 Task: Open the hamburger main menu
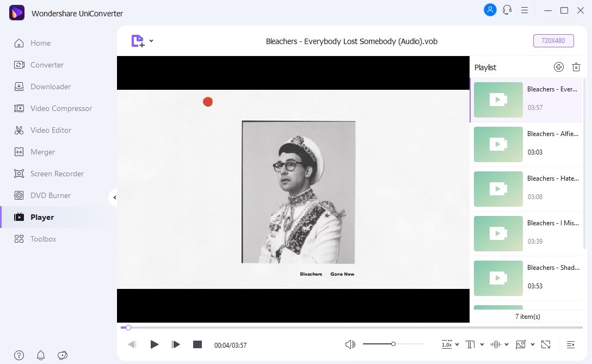[x=525, y=10]
